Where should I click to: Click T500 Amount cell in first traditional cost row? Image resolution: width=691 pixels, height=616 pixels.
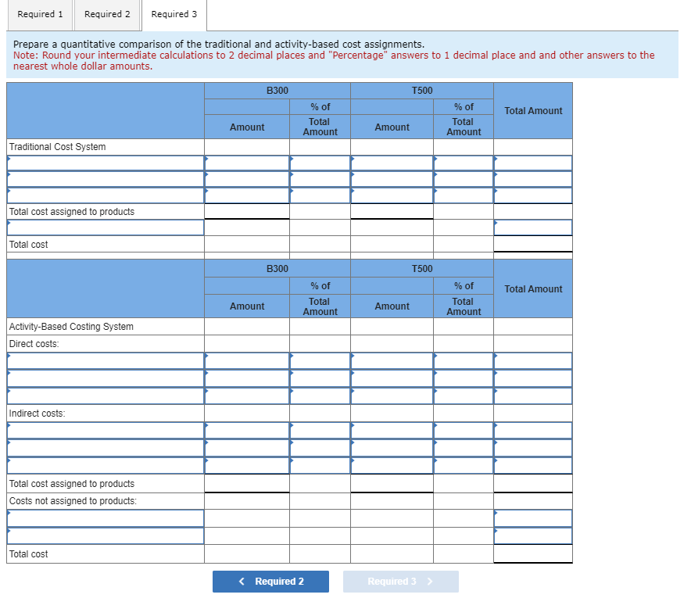[x=392, y=163]
